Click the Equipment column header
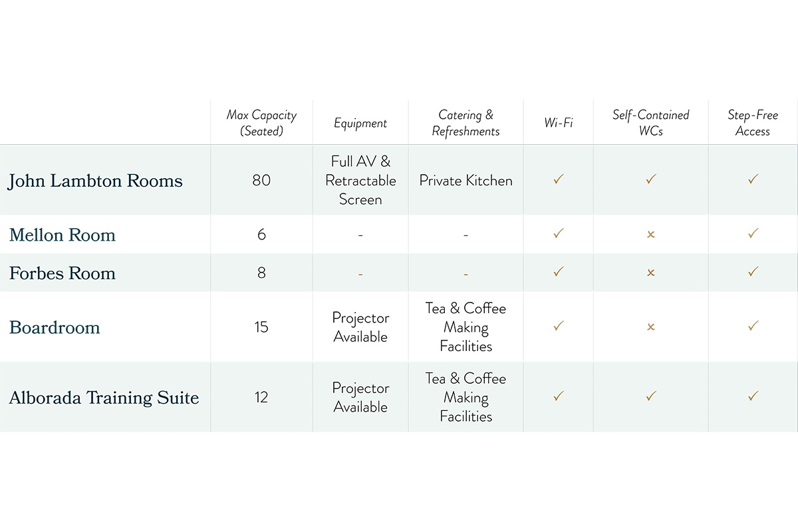 [x=360, y=124]
